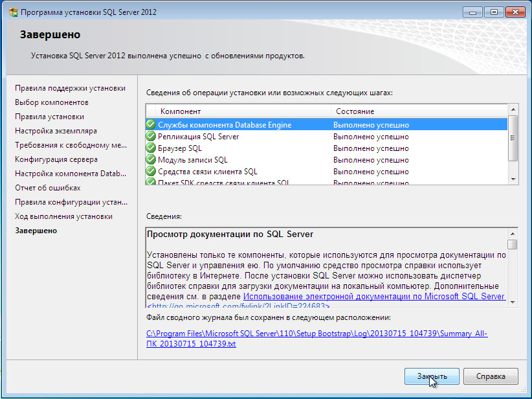Screen dimensions: 532x399
Task: Click scroll down arrow of component list
Action: [x=513, y=179]
